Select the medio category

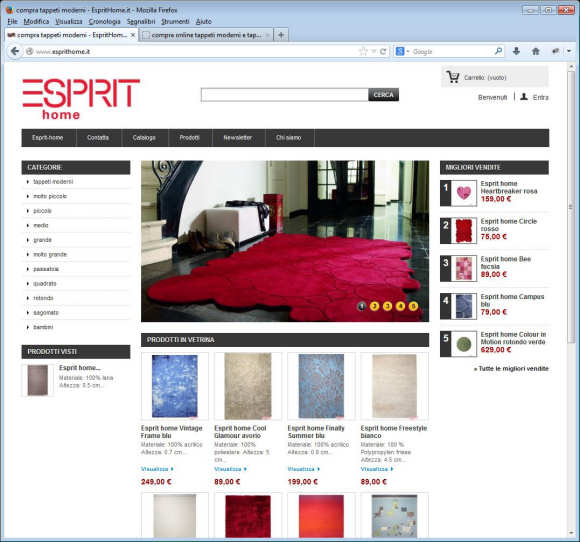click(x=41, y=225)
